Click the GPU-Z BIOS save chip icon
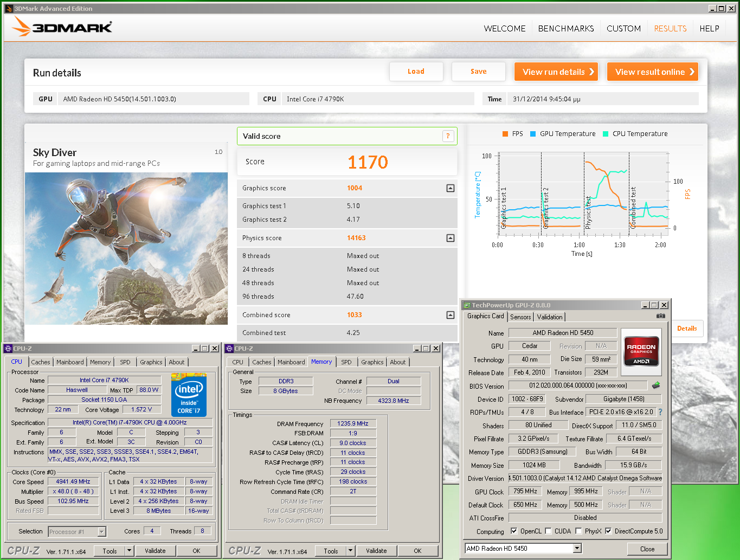Screen dimensions: 740x560 click(656, 385)
